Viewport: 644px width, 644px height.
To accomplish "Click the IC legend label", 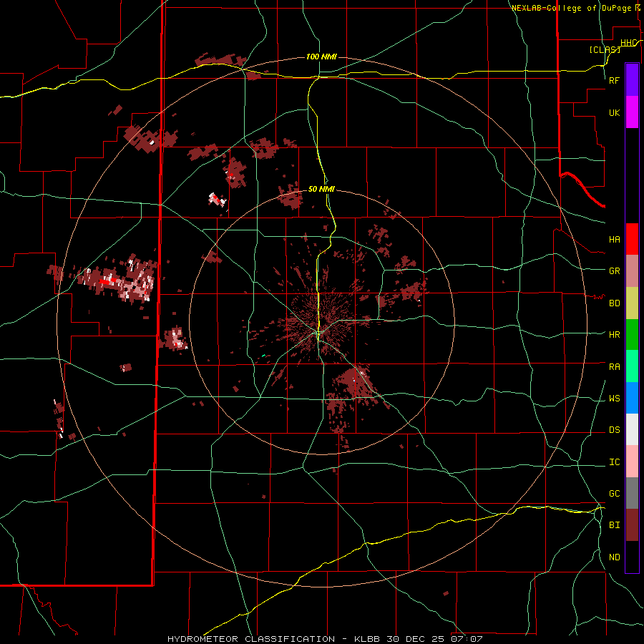I will 614,462.
